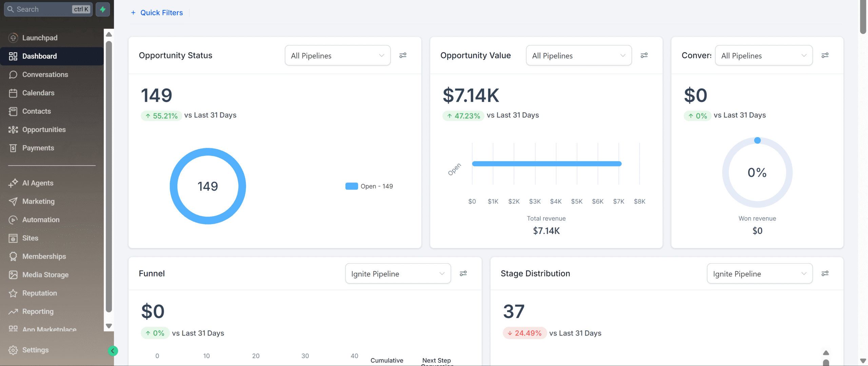The image size is (868, 366).
Task: Expand All Pipelines dropdown in Opportunity Value
Action: click(x=578, y=56)
